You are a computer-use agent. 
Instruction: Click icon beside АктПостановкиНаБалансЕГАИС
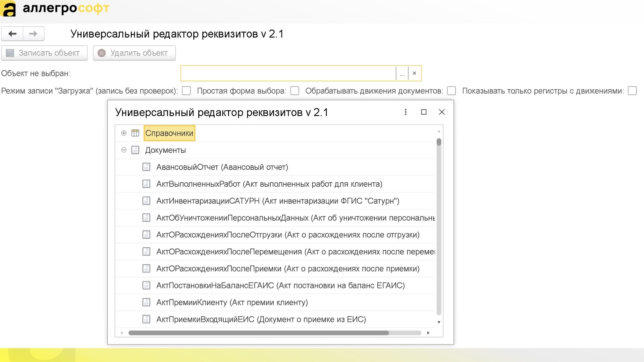pos(146,286)
